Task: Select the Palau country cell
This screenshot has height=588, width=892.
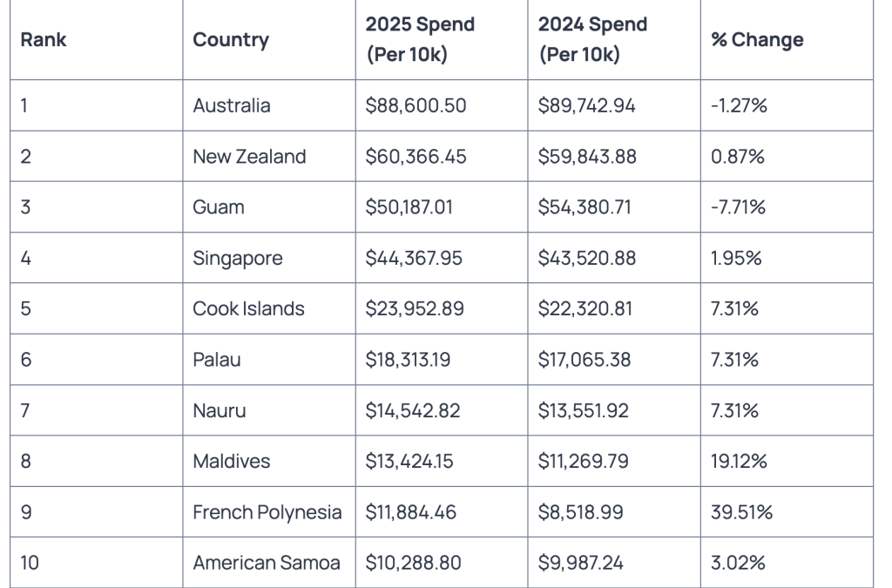Action: click(x=217, y=360)
